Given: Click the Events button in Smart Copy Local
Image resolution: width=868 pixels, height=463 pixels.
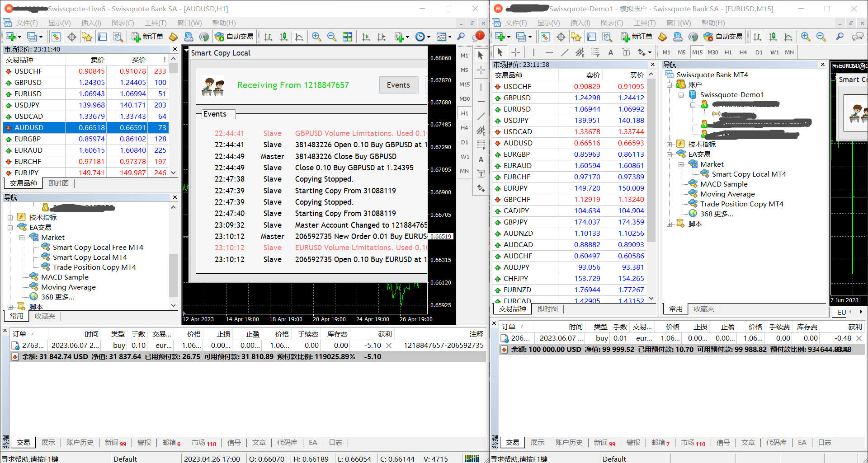Looking at the screenshot, I should 398,85.
